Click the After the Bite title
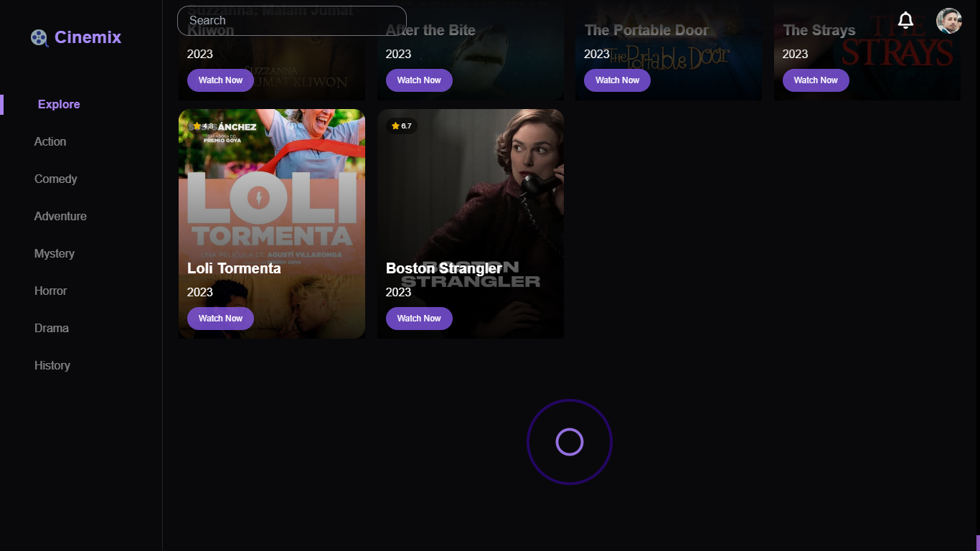 (x=430, y=30)
